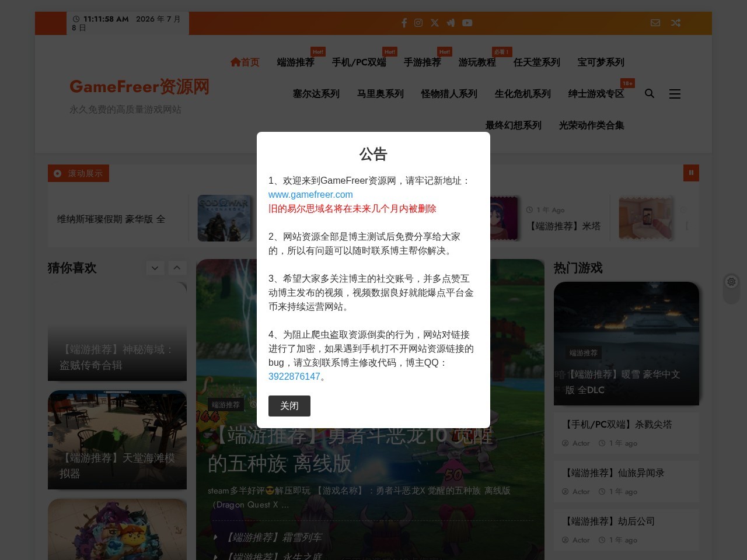Open the 天堂海滩模拟器 card

[117, 466]
